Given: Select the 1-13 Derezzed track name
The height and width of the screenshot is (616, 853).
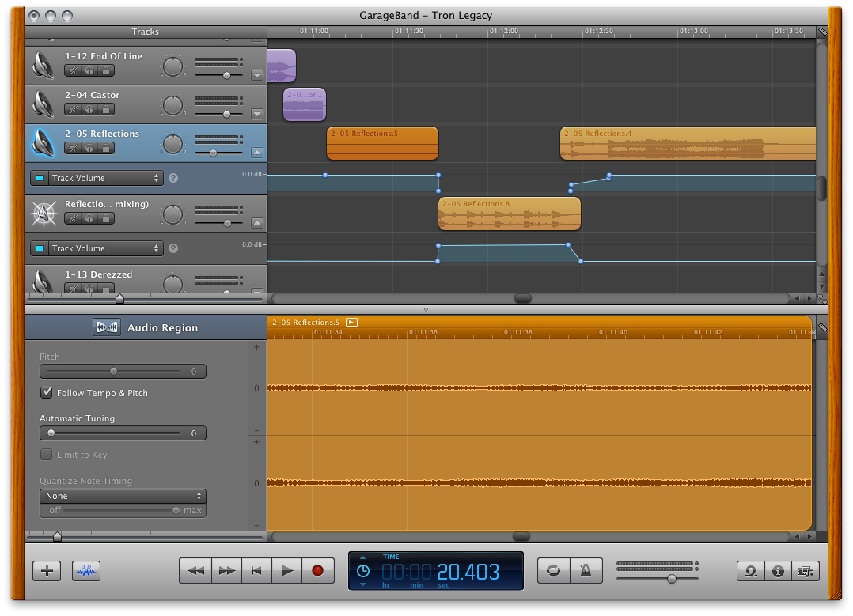Looking at the screenshot, I should click(98, 274).
